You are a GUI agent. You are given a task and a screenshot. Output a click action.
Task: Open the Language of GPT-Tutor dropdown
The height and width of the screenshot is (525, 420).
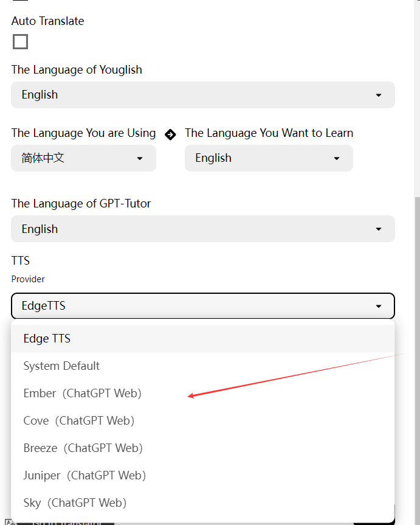[203, 229]
